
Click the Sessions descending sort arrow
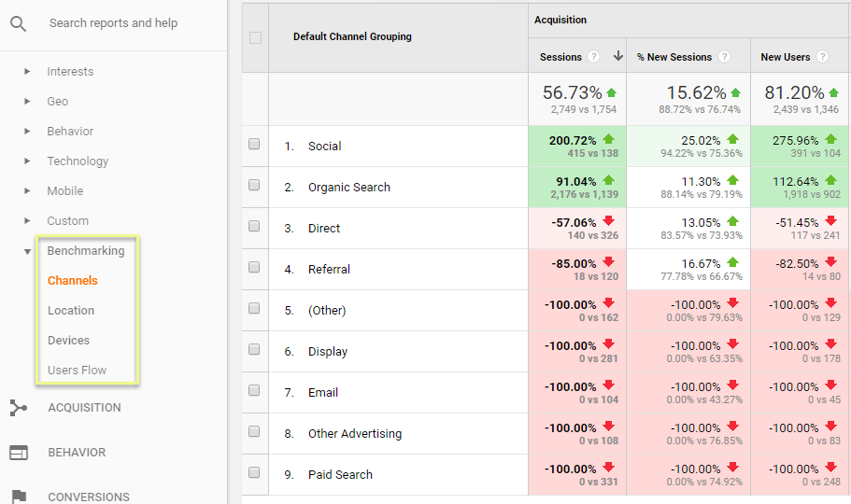click(617, 56)
